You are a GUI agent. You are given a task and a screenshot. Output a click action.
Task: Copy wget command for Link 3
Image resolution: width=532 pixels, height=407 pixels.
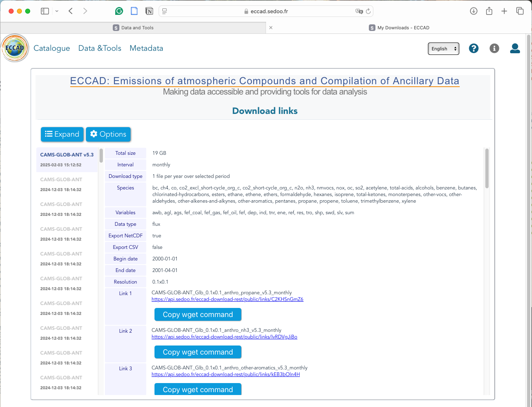point(198,389)
